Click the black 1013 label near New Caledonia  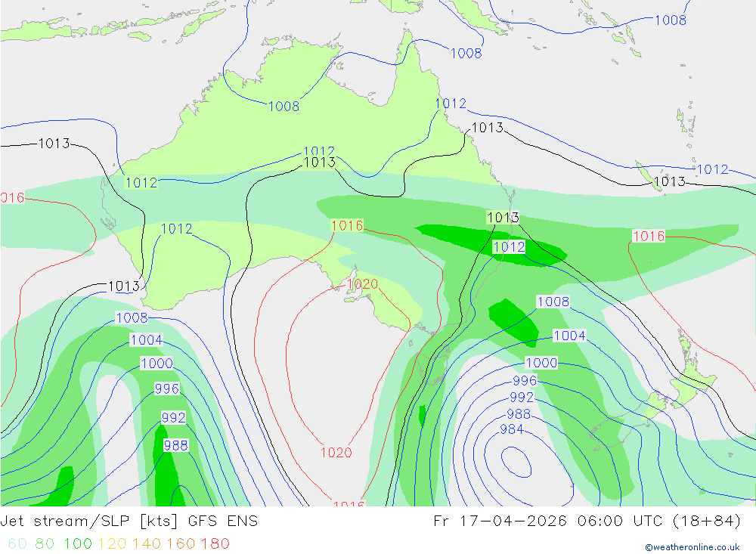tap(670, 182)
